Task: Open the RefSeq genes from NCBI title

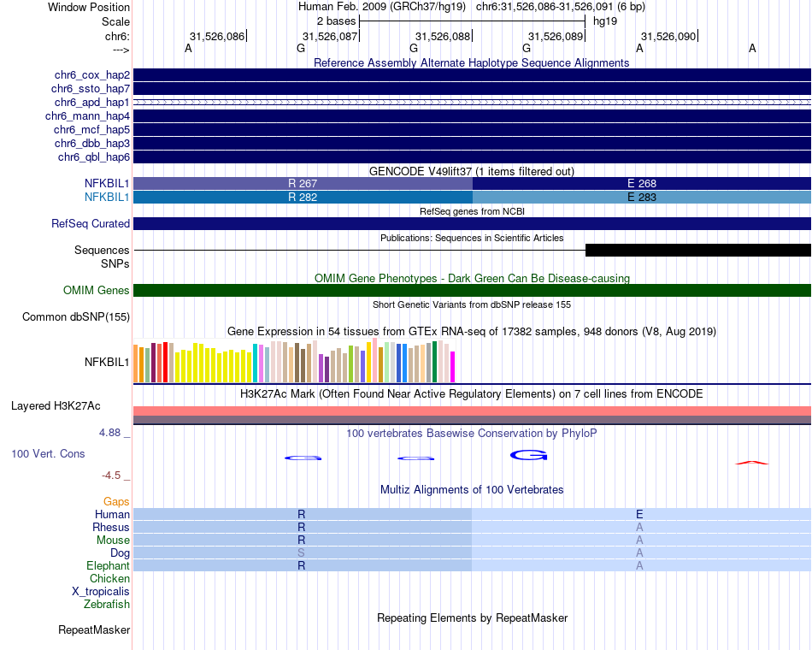Action: 472,211
